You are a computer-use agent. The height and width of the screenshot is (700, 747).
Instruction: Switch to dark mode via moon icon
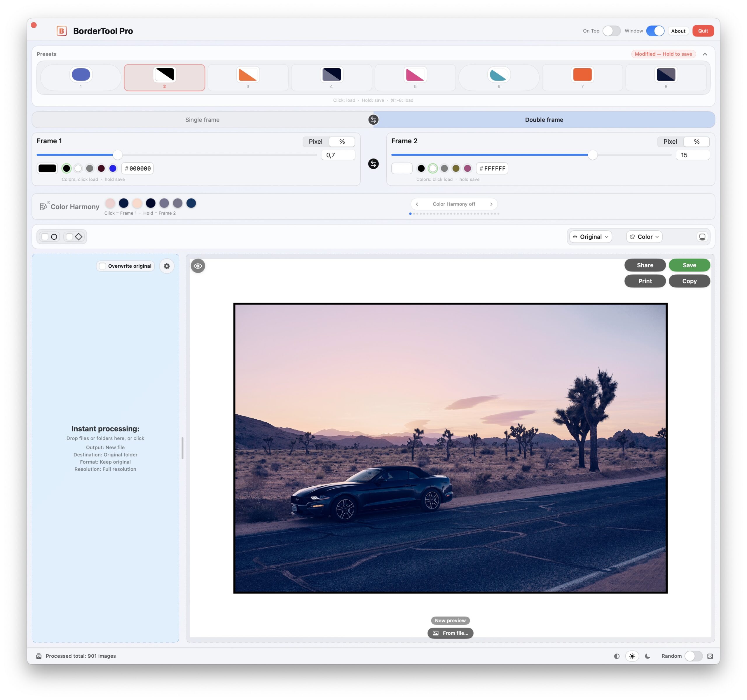point(647,656)
